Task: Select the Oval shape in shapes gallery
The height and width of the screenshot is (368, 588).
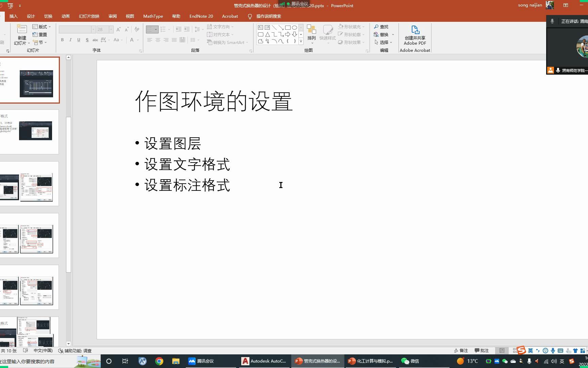Action: [x=294, y=27]
